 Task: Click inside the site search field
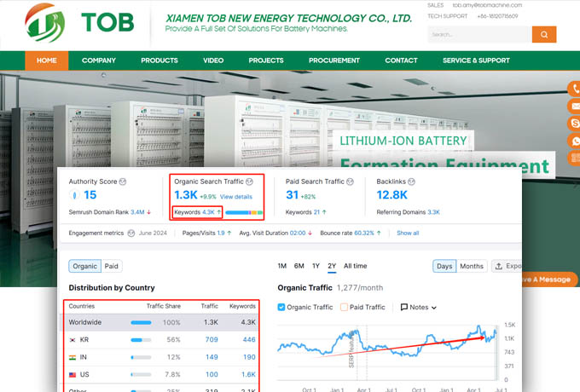[479, 34]
